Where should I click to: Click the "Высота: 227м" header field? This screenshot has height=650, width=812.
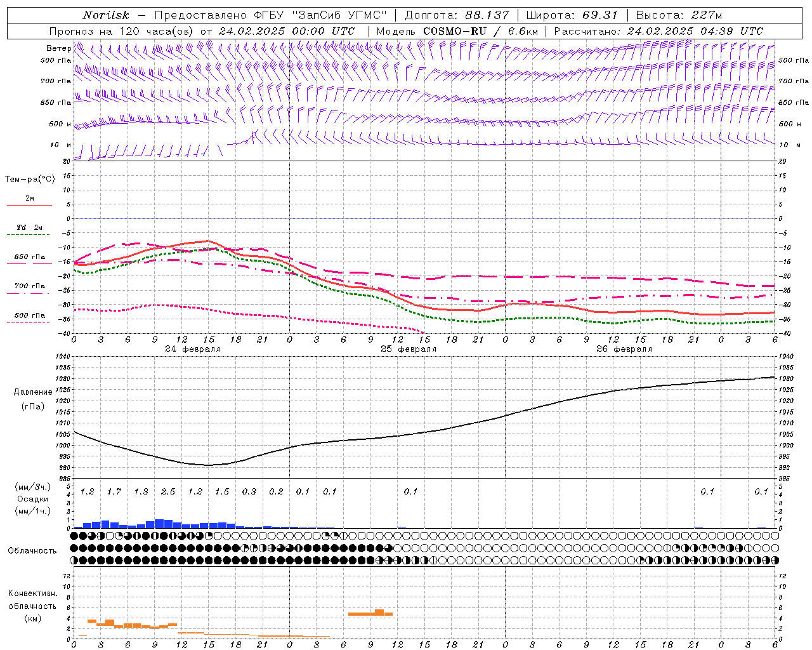tap(679, 15)
